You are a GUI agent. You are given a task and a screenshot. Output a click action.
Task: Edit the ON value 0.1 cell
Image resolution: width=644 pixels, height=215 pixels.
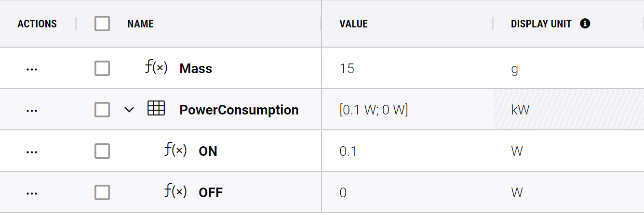pyautogui.click(x=407, y=151)
